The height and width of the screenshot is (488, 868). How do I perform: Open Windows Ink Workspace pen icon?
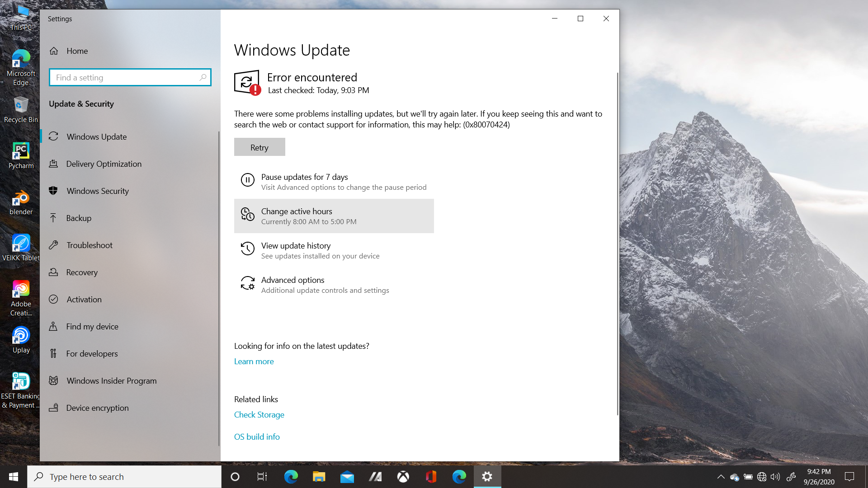(x=791, y=477)
